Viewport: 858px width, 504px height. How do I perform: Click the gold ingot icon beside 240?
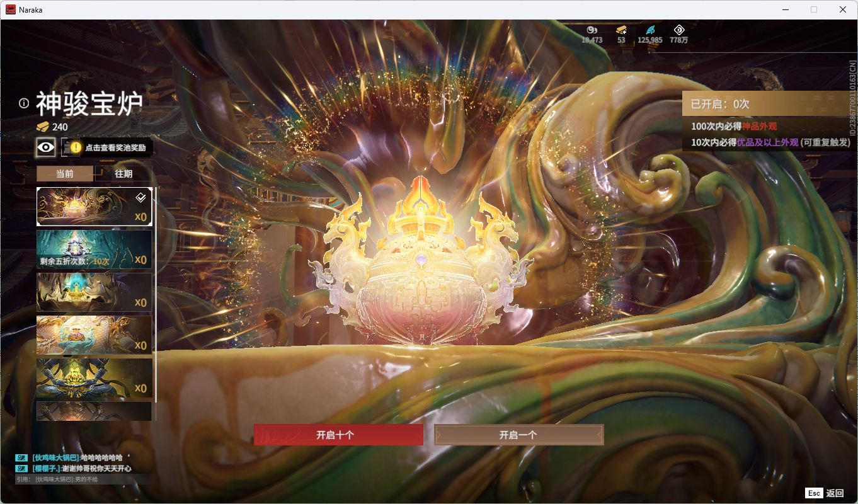pyautogui.click(x=43, y=127)
